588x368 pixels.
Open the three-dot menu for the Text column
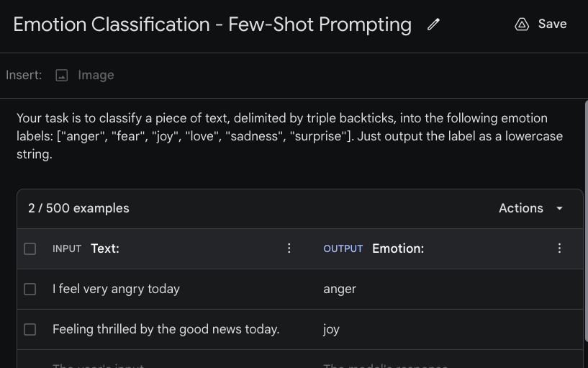coord(289,248)
